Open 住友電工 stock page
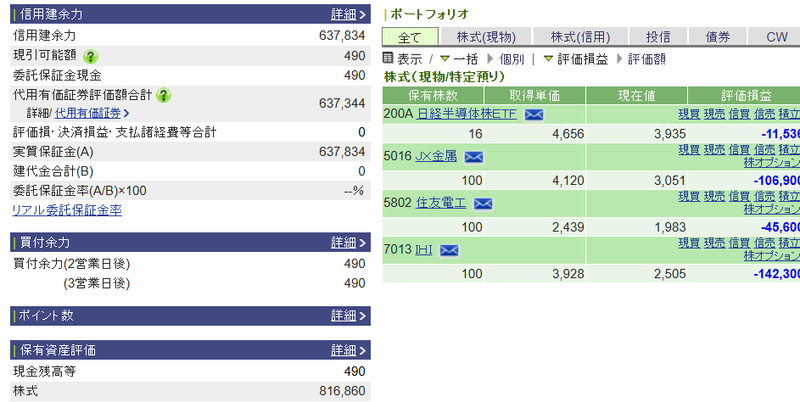Viewport: 800px width, 402px height. click(x=441, y=203)
